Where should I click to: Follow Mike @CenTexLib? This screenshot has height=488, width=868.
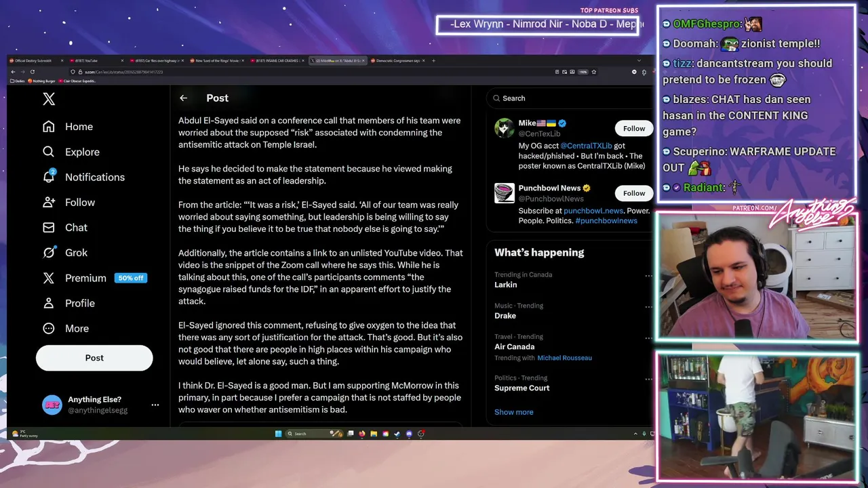tap(634, 128)
